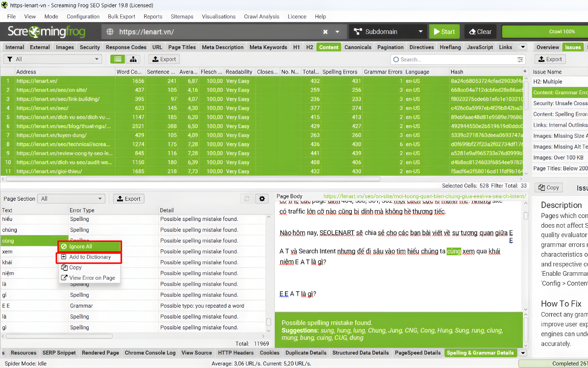The image size is (588, 368).
Task: Click the Crawl 100% progress bar
Action: (545, 32)
